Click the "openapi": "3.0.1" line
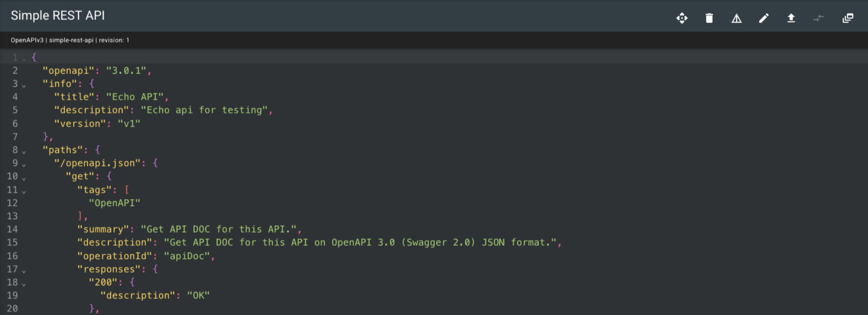This screenshot has width=868, height=315. (x=97, y=70)
